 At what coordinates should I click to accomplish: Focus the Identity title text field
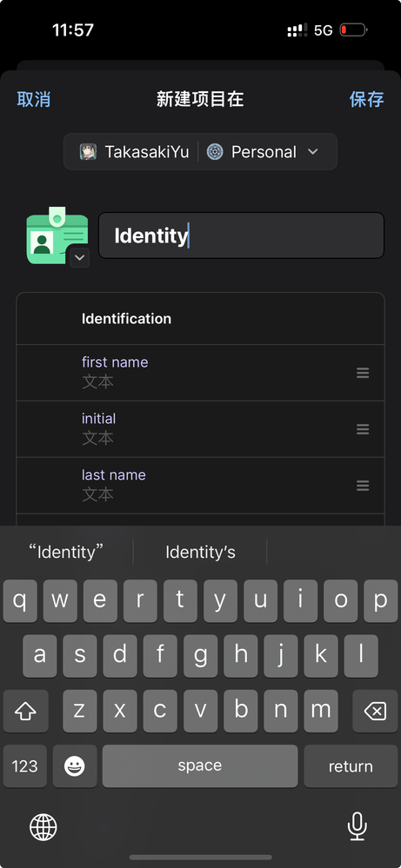[241, 235]
